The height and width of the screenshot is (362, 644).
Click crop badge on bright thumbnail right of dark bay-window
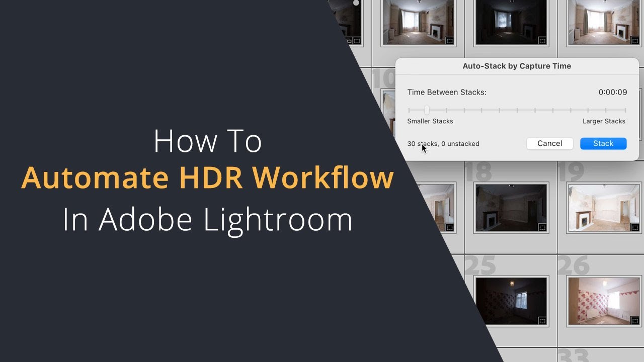[635, 41]
